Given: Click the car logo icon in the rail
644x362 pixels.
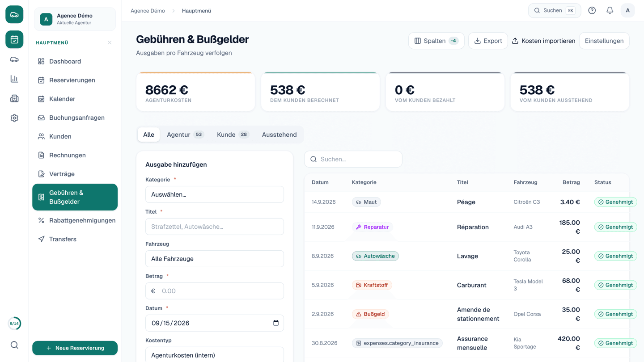Looking at the screenshot, I should pyautogui.click(x=14, y=14).
